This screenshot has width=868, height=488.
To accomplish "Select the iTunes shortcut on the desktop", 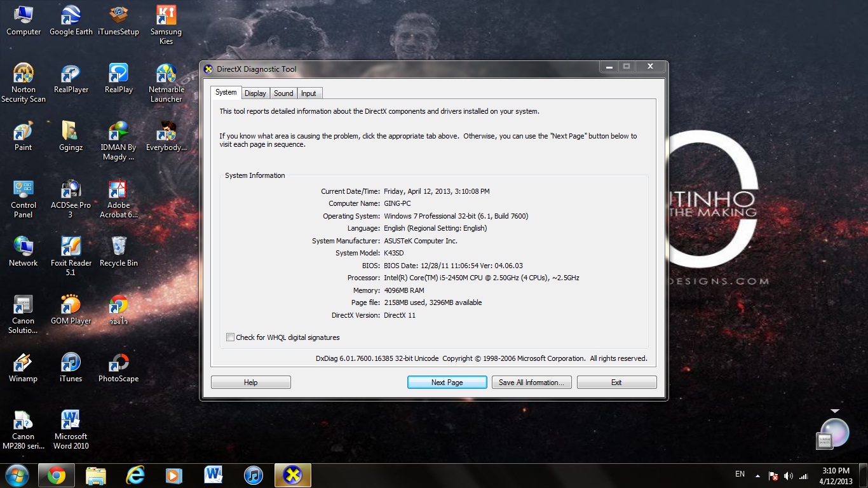I will 71,367.
